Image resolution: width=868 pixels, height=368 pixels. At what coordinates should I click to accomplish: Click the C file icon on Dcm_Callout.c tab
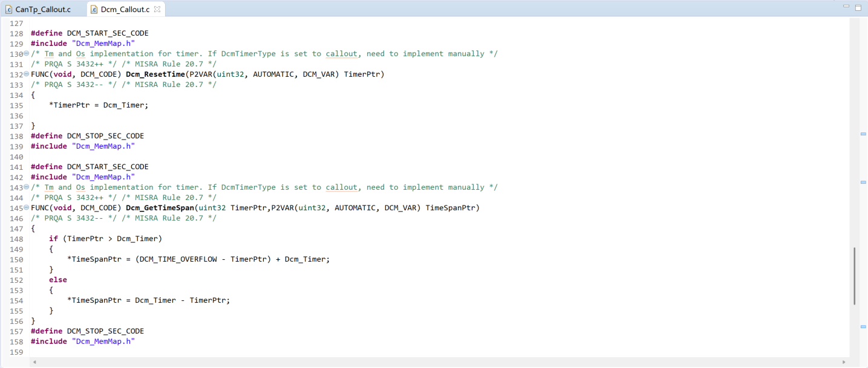(x=94, y=9)
